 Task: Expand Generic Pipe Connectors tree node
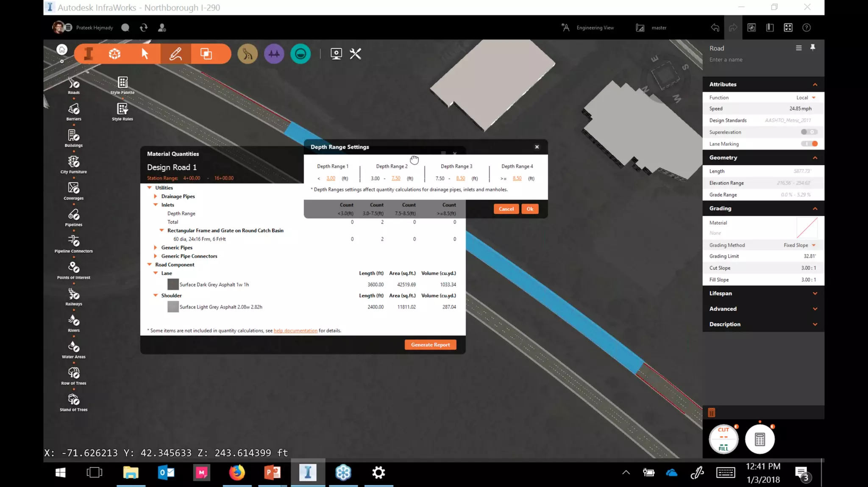pos(156,256)
